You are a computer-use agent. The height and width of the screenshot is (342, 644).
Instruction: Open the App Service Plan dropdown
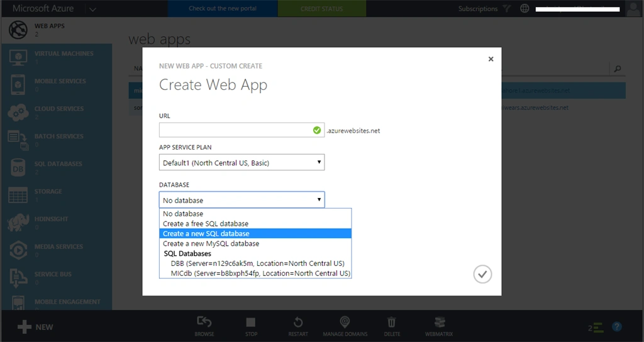coord(241,162)
